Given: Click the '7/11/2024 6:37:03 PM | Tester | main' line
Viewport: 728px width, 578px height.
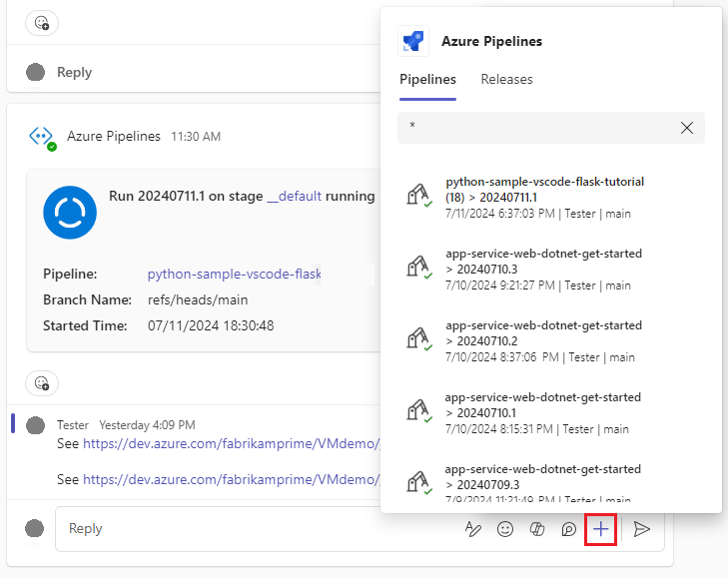Looking at the screenshot, I should click(x=538, y=214).
